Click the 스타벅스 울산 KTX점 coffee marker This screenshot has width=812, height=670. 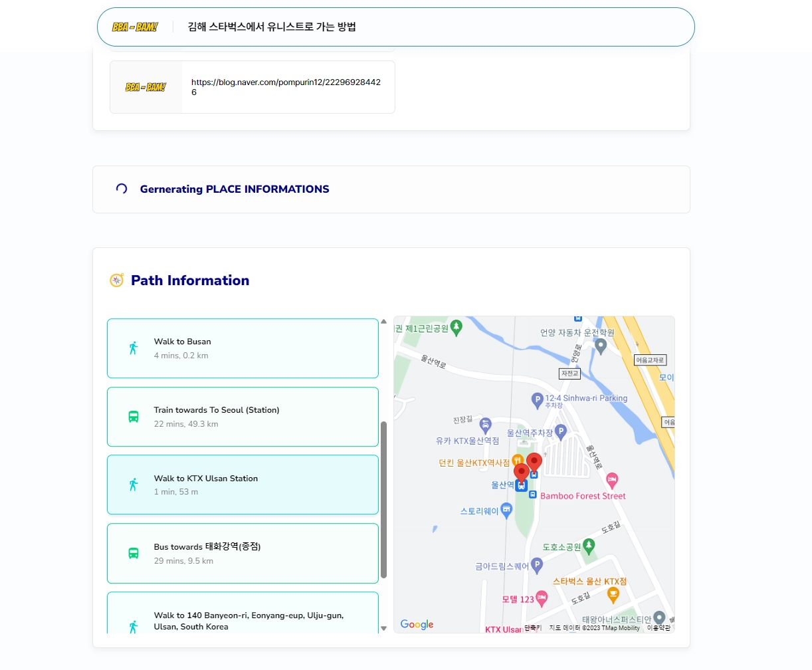pos(613,594)
